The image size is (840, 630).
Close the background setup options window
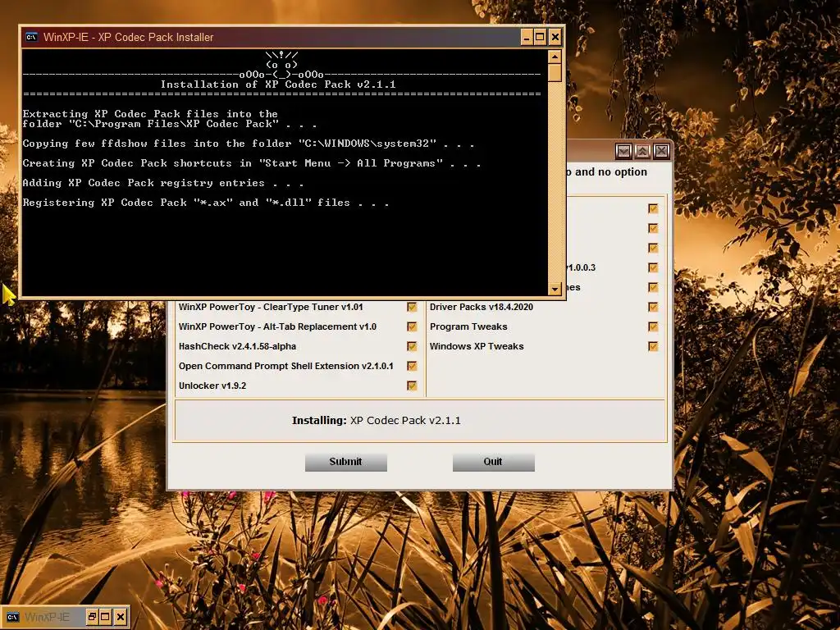pos(662,151)
